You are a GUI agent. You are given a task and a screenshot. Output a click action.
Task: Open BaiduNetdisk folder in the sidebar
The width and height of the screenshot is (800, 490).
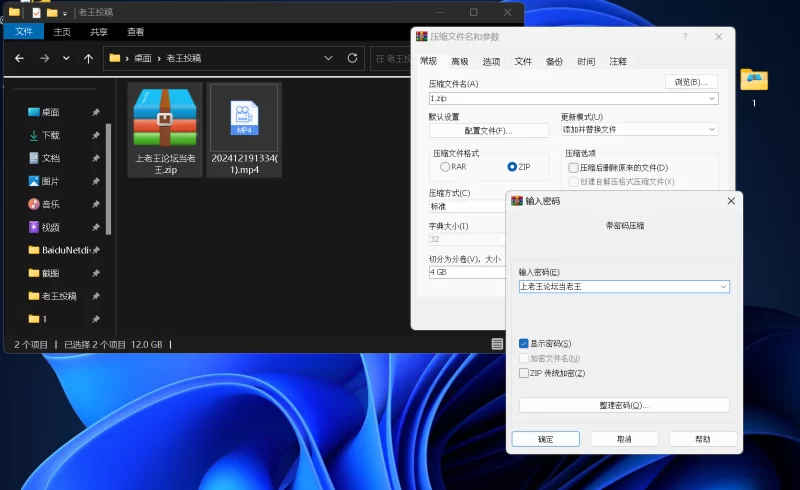tap(59, 250)
